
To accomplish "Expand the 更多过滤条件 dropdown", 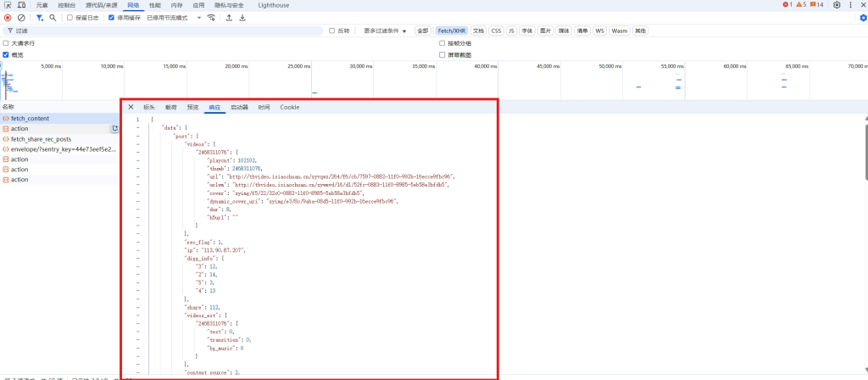I will click(x=386, y=31).
